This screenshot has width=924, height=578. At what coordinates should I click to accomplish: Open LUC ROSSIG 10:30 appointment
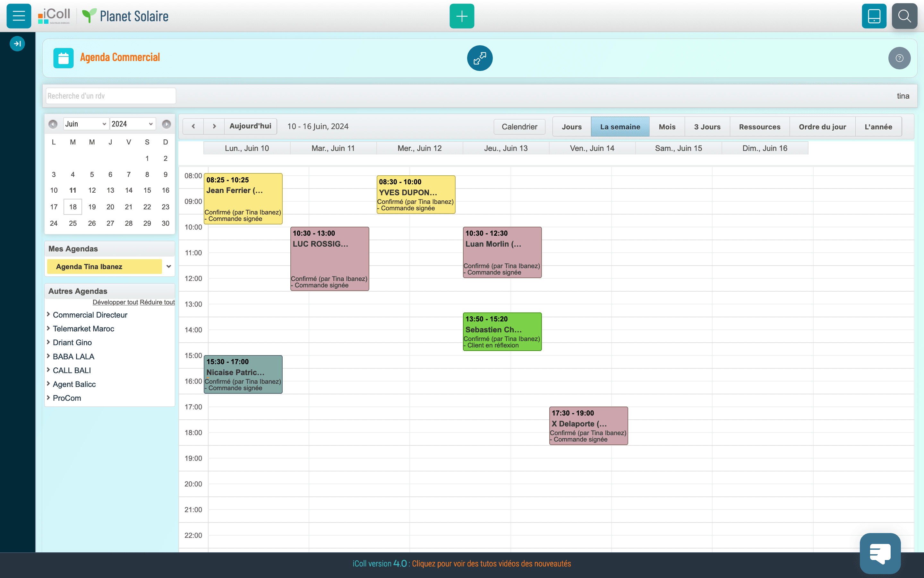pyautogui.click(x=329, y=259)
